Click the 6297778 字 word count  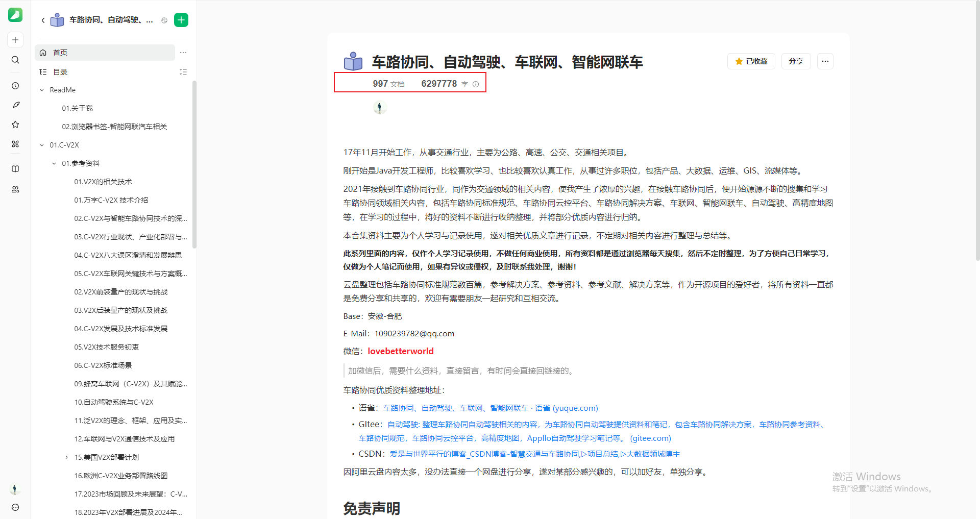[x=445, y=84]
